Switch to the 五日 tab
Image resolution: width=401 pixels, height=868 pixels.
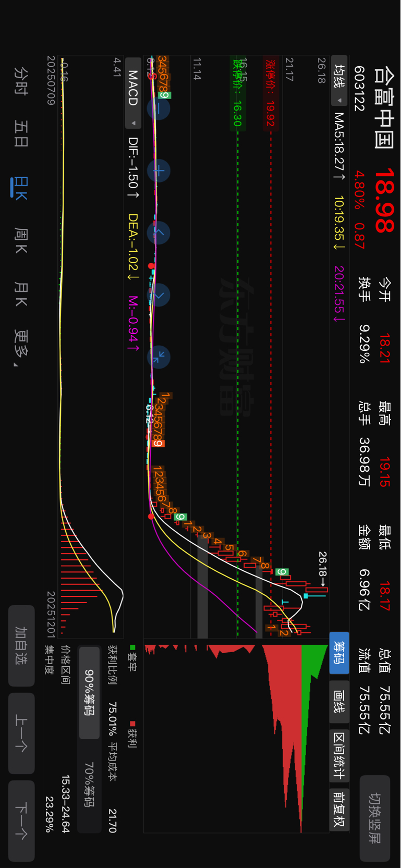click(x=21, y=133)
